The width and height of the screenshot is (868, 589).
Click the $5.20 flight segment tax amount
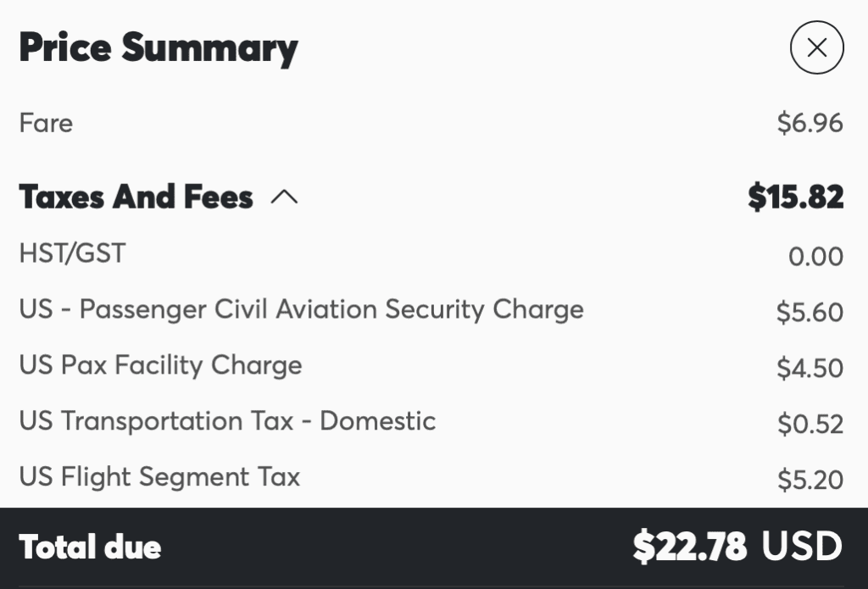coord(810,480)
